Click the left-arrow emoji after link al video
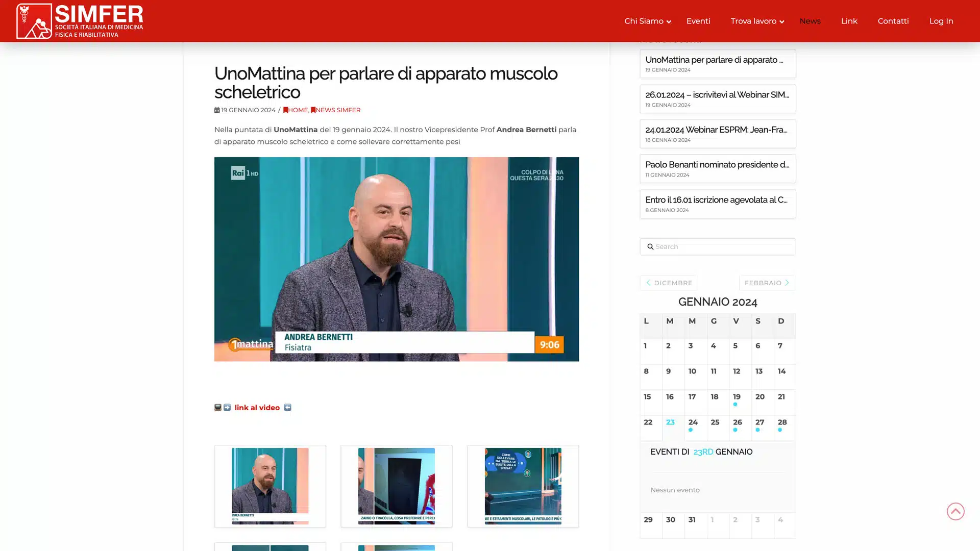Image resolution: width=980 pixels, height=551 pixels. 288,408
